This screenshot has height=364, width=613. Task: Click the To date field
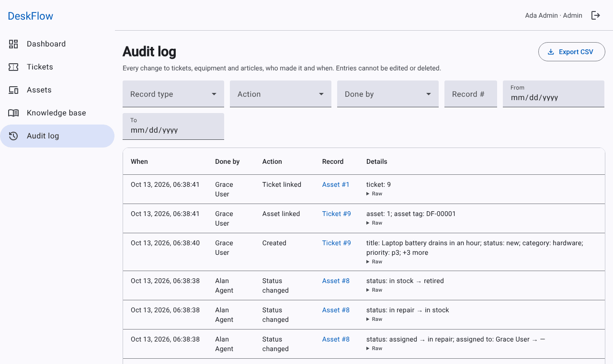click(173, 126)
